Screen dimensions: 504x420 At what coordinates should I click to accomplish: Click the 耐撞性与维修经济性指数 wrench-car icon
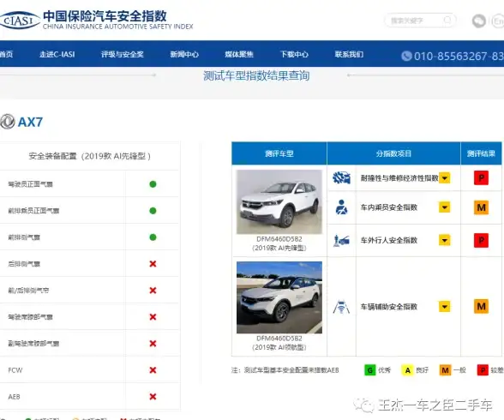[341, 177]
